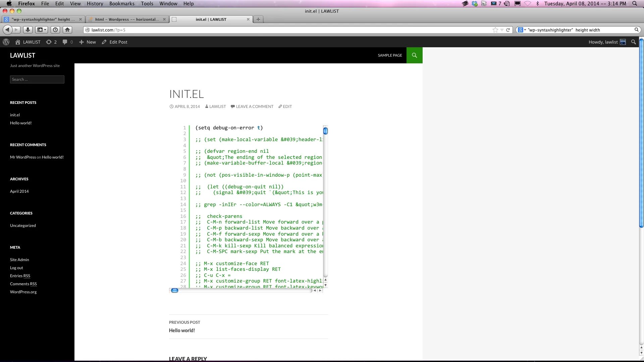Switch to the html – Wordpress horizontal tab
Viewport: 644px width, 362px height.
pyautogui.click(x=127, y=19)
